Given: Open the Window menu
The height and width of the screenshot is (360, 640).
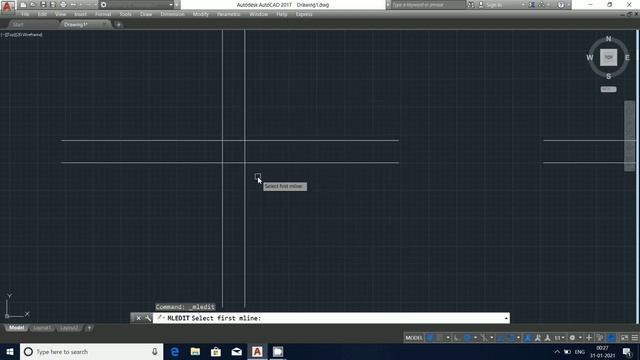Looking at the screenshot, I should point(259,14).
